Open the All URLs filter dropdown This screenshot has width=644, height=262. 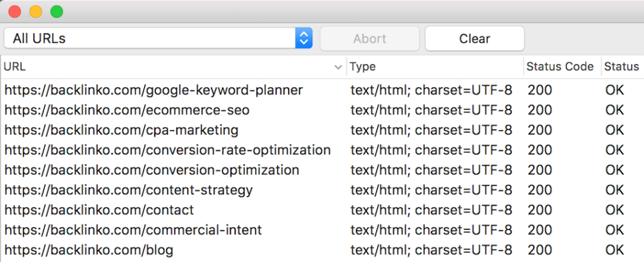(158, 38)
